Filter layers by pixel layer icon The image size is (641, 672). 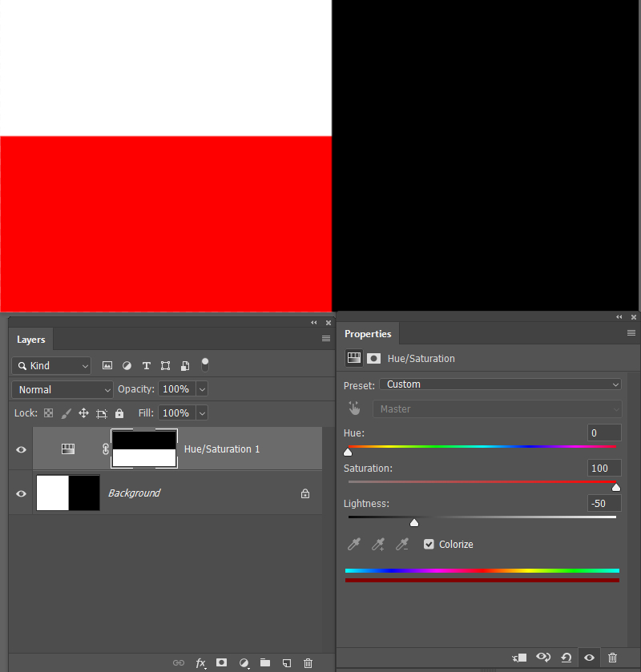[x=107, y=365]
